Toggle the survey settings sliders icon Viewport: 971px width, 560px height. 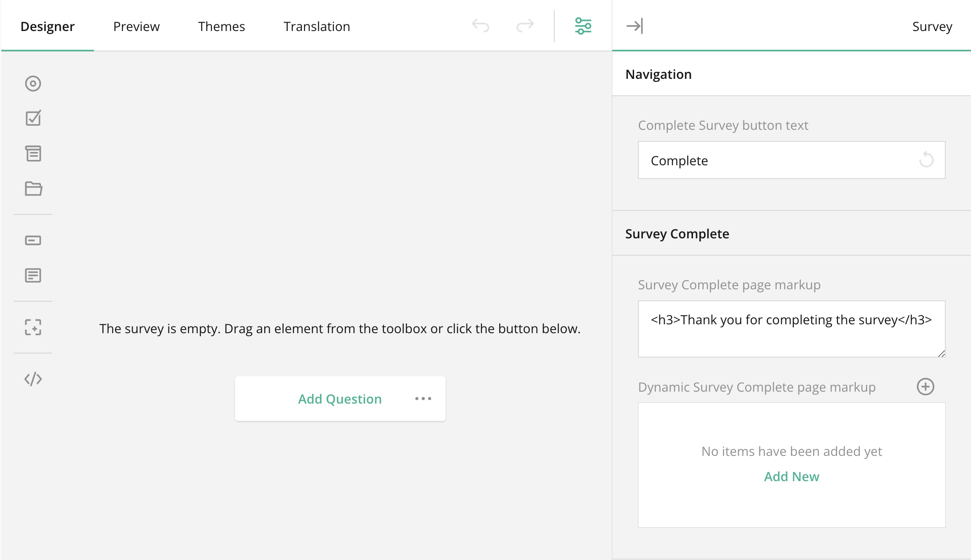tap(583, 26)
